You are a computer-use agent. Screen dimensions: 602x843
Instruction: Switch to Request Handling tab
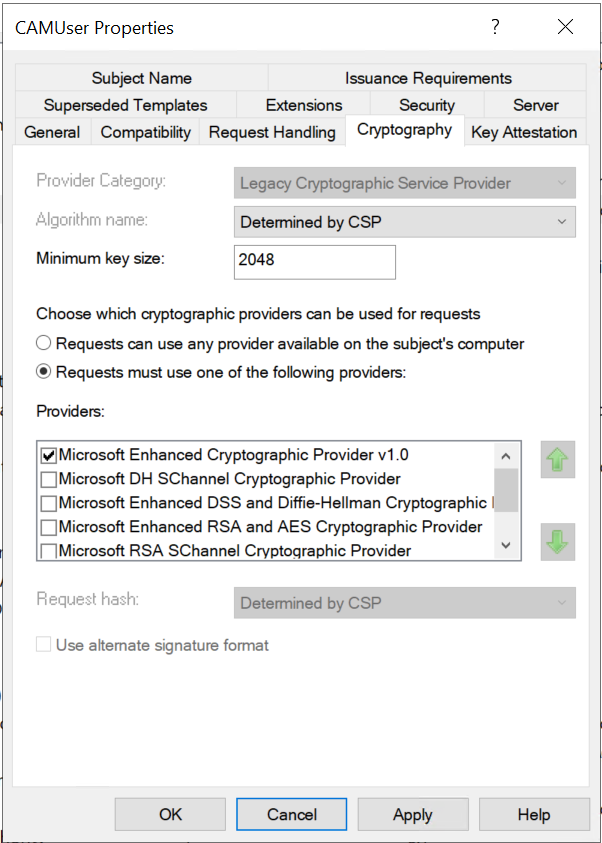pos(272,132)
